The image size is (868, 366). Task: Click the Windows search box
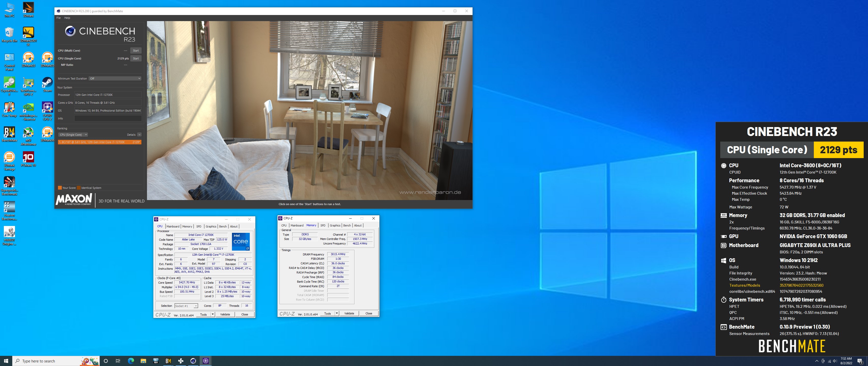click(x=56, y=361)
